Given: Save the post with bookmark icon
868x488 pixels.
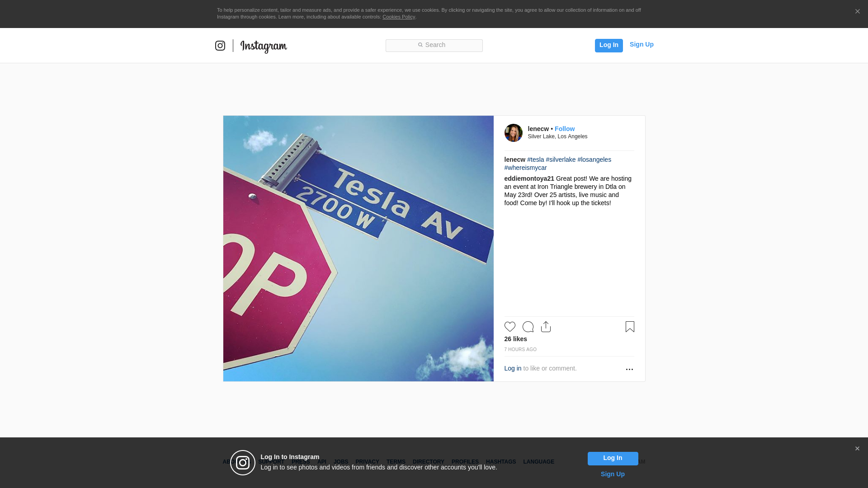Looking at the screenshot, I should pyautogui.click(x=630, y=327).
